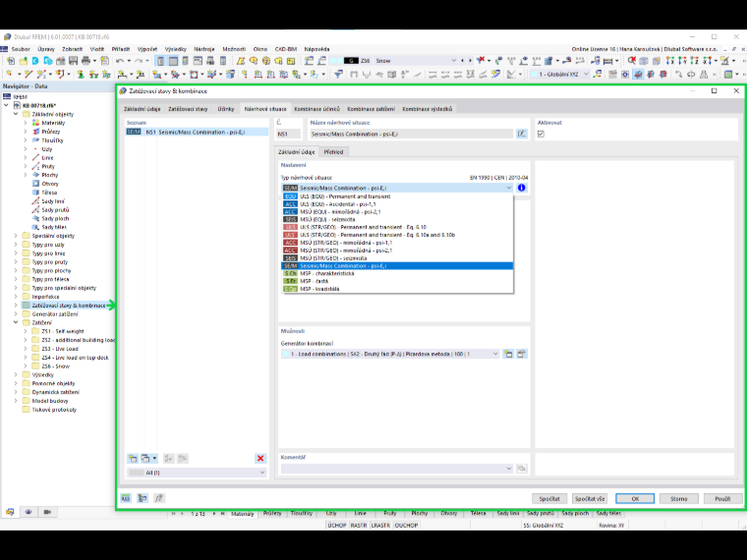Image resolution: width=747 pixels, height=560 pixels.
Task: Open the Komentář dropdown
Action: point(397,469)
